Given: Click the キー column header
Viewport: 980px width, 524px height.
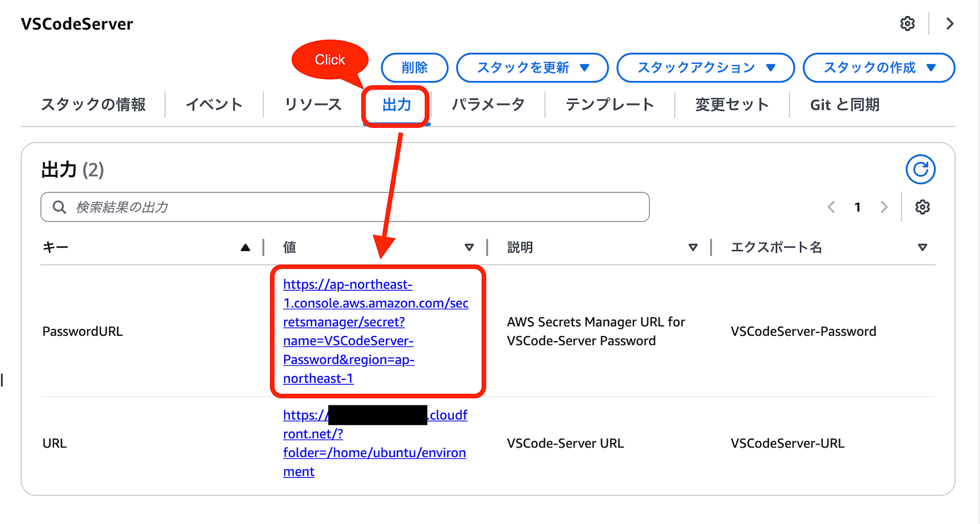Looking at the screenshot, I should (55, 247).
